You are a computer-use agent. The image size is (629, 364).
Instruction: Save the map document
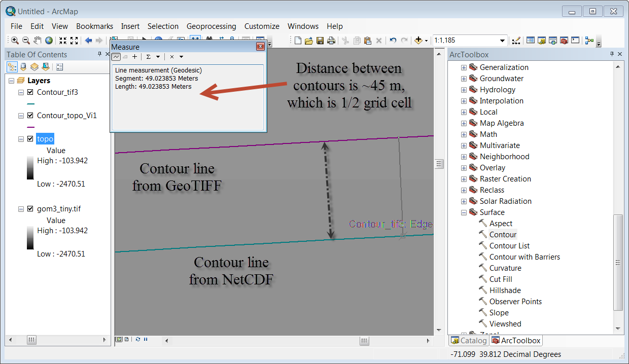(x=320, y=41)
